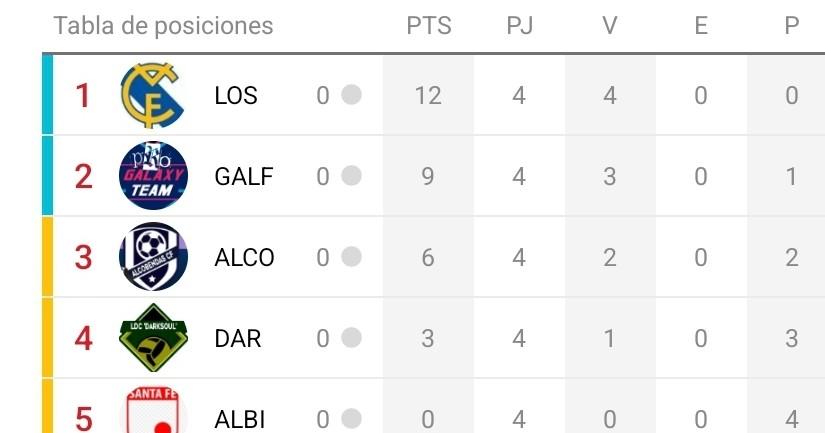Click the gray status dot beside GALF
Viewport: 825px width, 433px height.
click(x=351, y=176)
